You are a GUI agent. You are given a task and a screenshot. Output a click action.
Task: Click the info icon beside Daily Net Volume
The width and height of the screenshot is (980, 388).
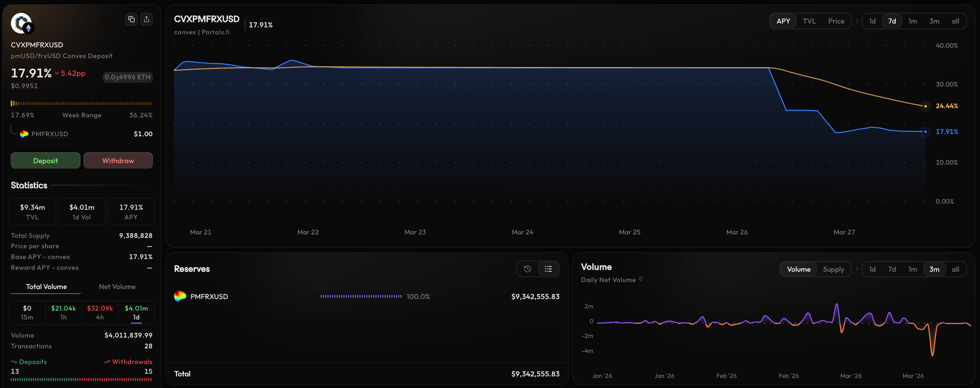pyautogui.click(x=640, y=279)
